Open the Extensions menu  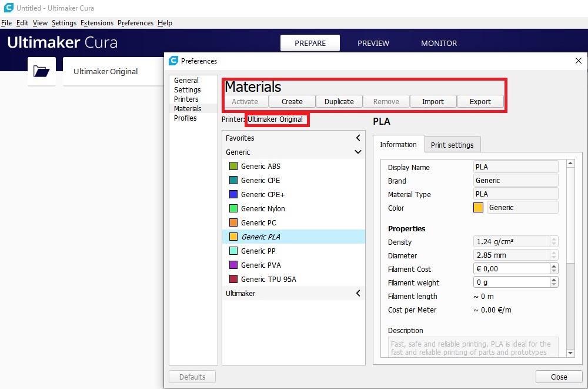[97, 23]
